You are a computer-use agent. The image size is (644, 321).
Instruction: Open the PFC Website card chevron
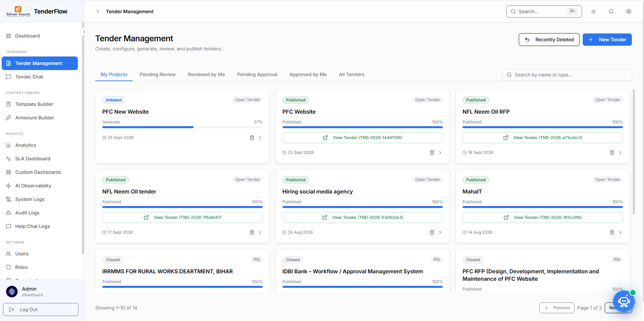440,153
